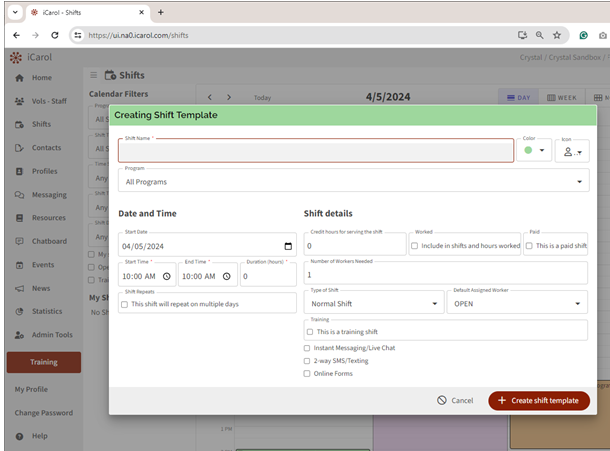Click the Shift Name input field

(315, 152)
